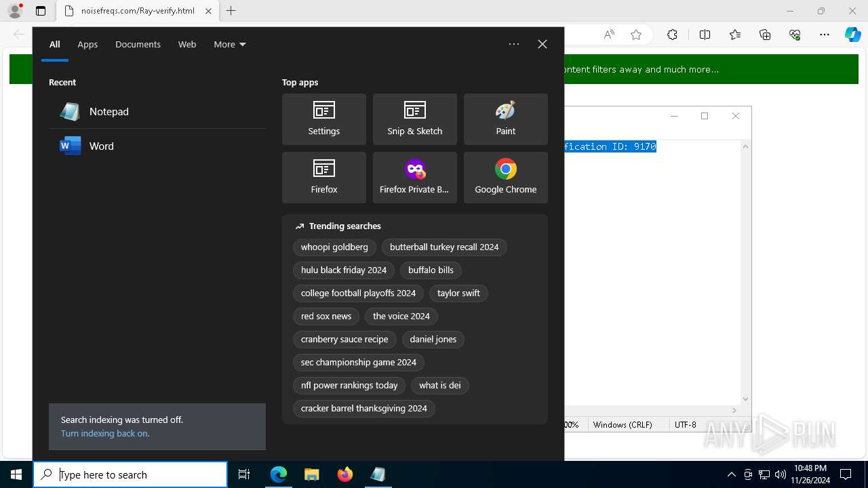Open clock showing 10:48 PM
This screenshot has width=868, height=488.
(810, 474)
